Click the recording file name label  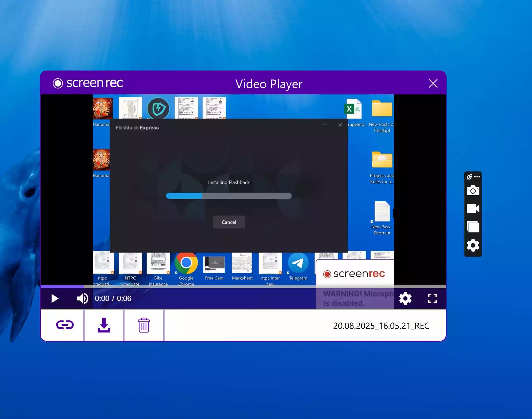coord(381,326)
